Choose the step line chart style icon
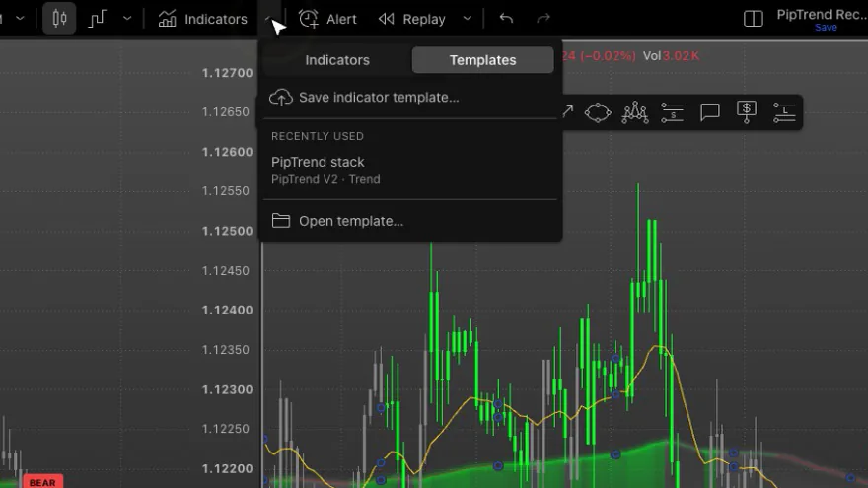Screen dimensions: 868x488 (97, 19)
